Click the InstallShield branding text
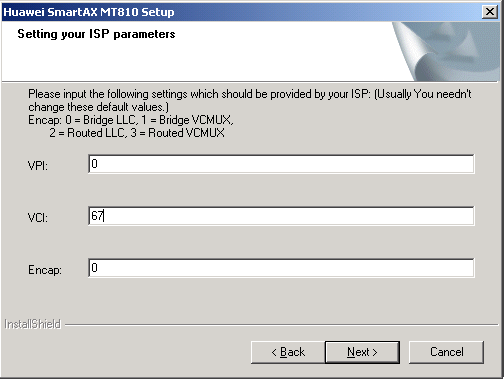This screenshot has width=504, height=379. coord(32,324)
